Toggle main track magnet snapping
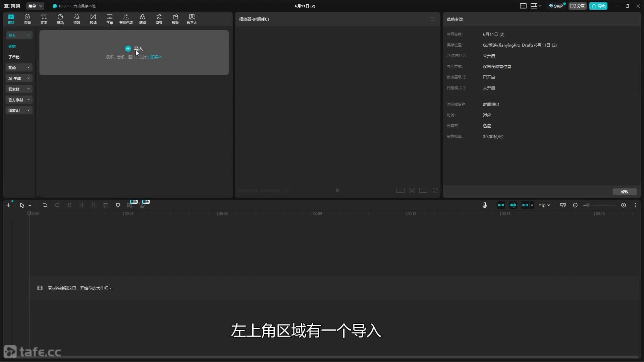This screenshot has width=644, height=362. click(x=501, y=205)
